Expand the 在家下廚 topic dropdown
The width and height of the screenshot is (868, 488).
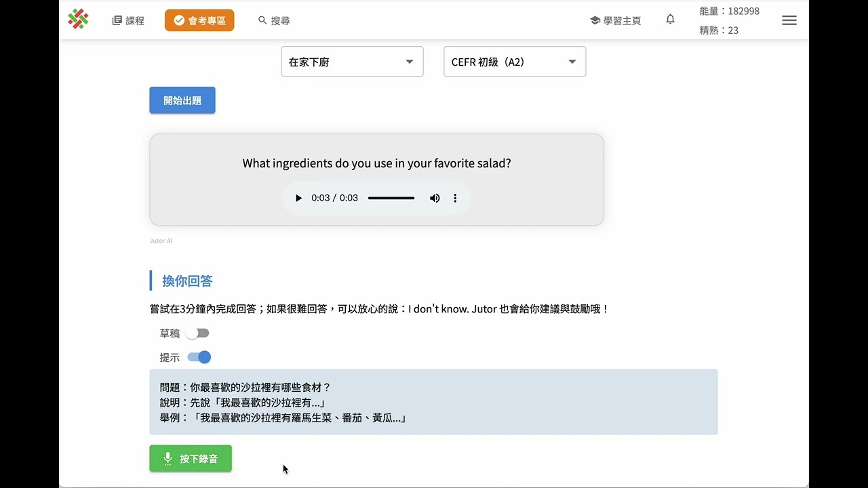(x=352, y=62)
